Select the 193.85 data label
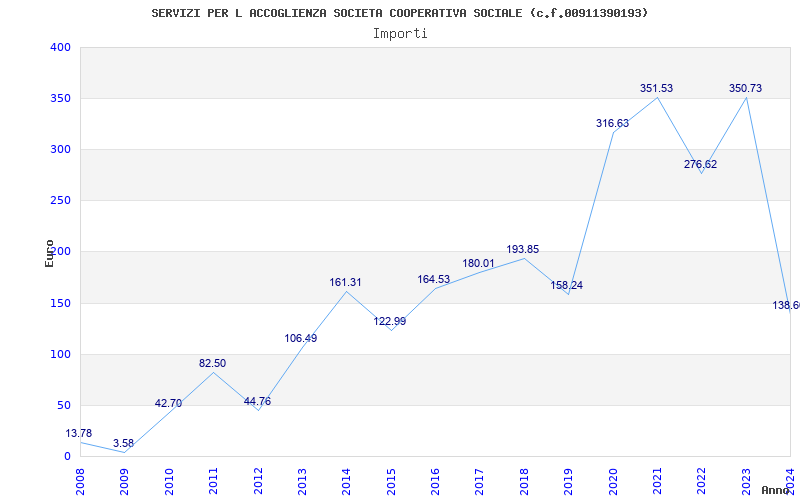 (x=522, y=249)
